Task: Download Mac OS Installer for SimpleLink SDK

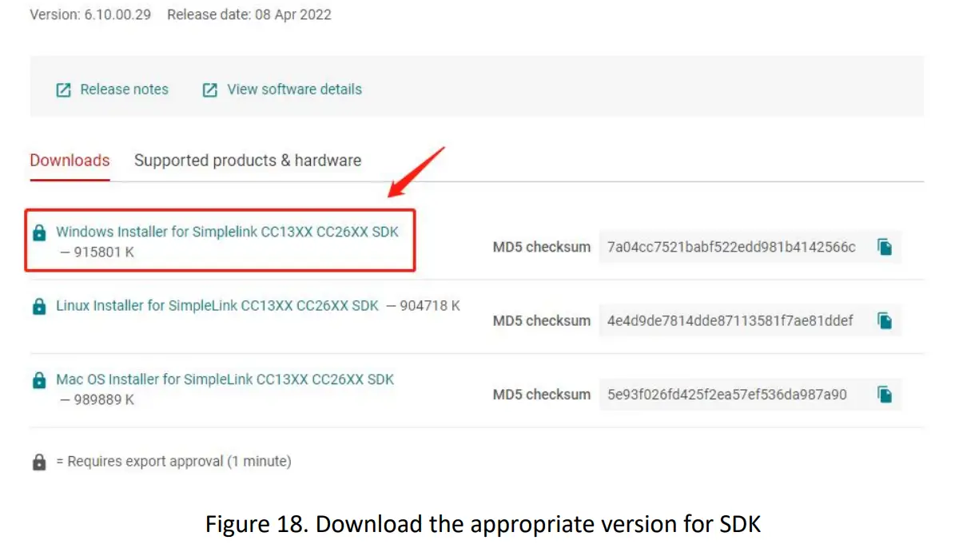Action: [x=225, y=379]
